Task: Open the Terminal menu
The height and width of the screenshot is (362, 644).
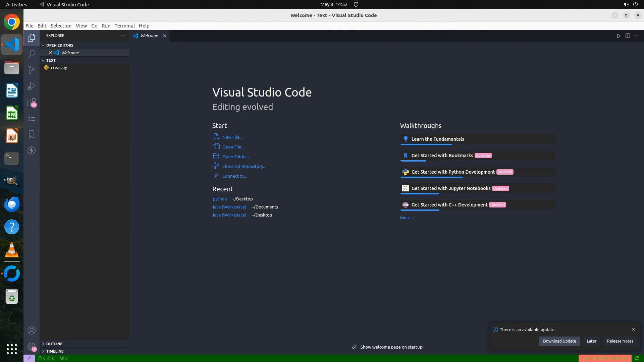Action: tap(124, 26)
